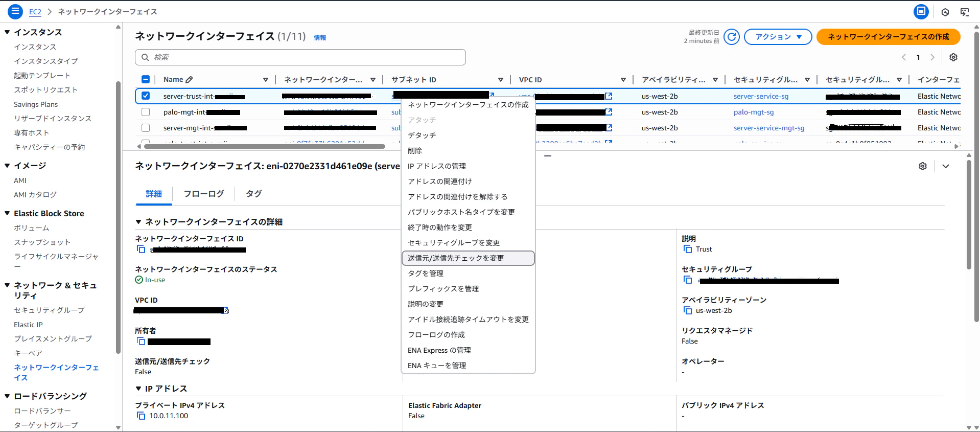
Task: Check the palo-mgt-int row checkbox
Action: click(146, 112)
